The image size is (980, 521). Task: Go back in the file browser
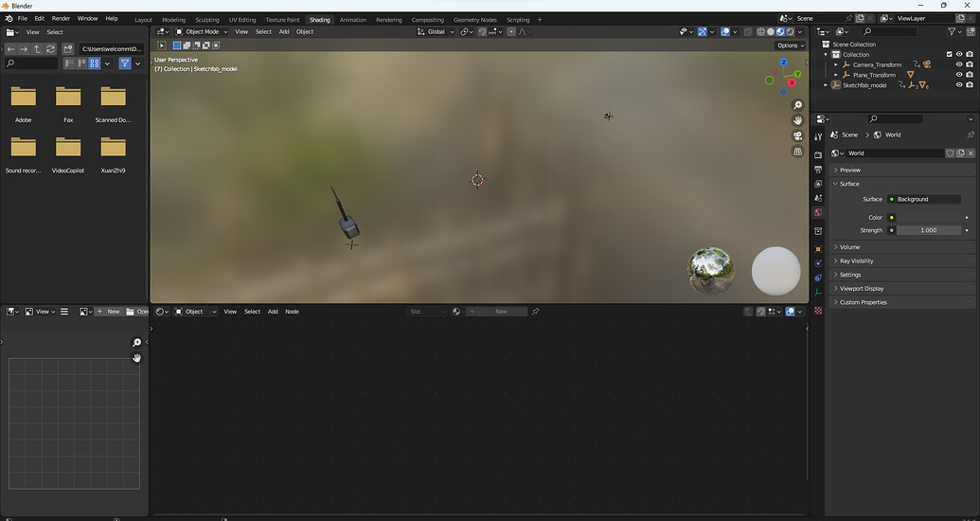[10, 49]
